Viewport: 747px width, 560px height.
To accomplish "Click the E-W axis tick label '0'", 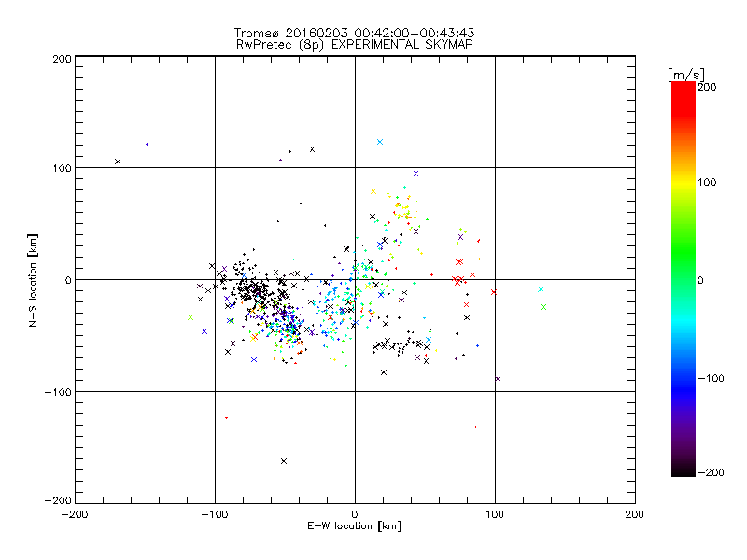I will click(355, 514).
